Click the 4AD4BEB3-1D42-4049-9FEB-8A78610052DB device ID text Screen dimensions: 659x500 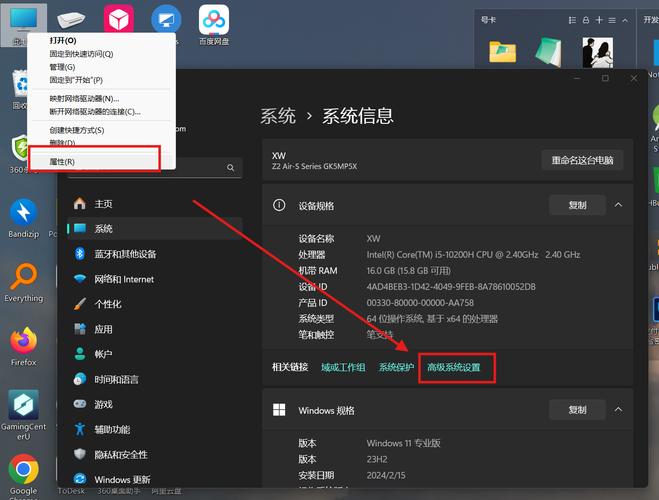point(451,287)
